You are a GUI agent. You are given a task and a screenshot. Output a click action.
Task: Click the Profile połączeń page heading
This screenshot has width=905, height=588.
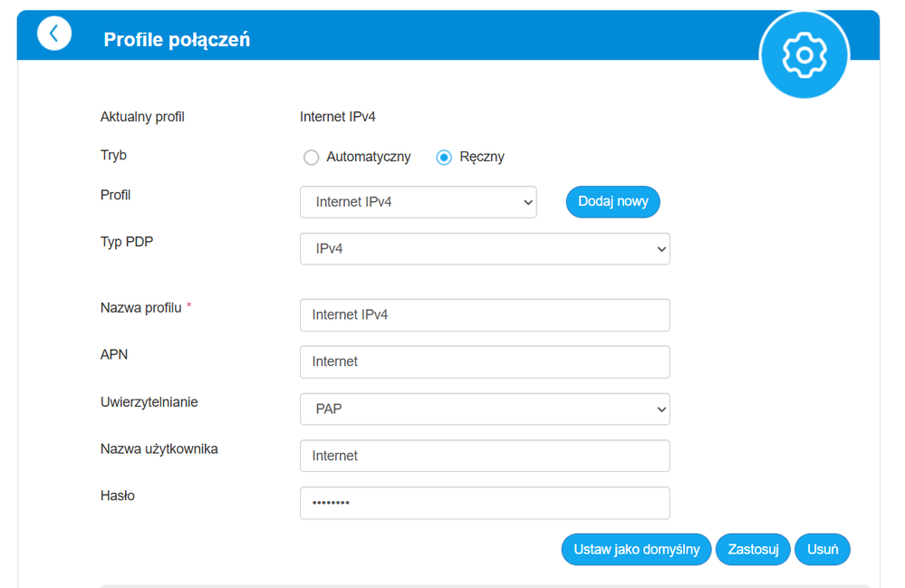click(x=177, y=39)
